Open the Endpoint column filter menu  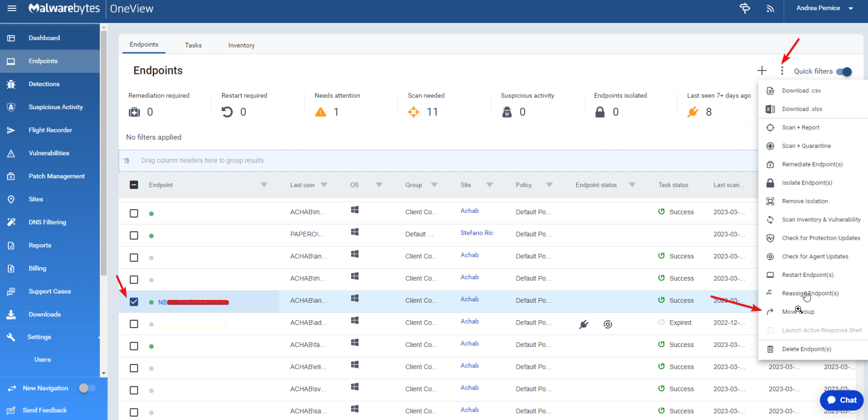tap(264, 185)
